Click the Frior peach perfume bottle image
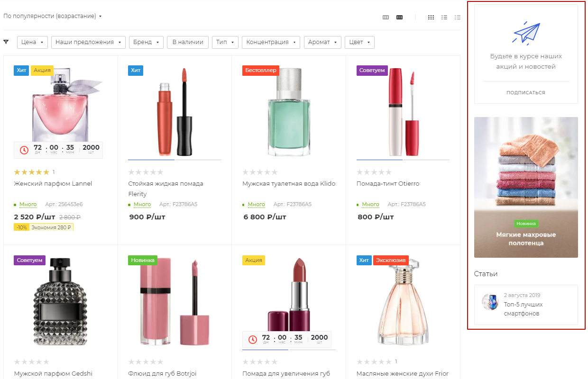Viewport: 588px width, 379px height. tap(403, 302)
